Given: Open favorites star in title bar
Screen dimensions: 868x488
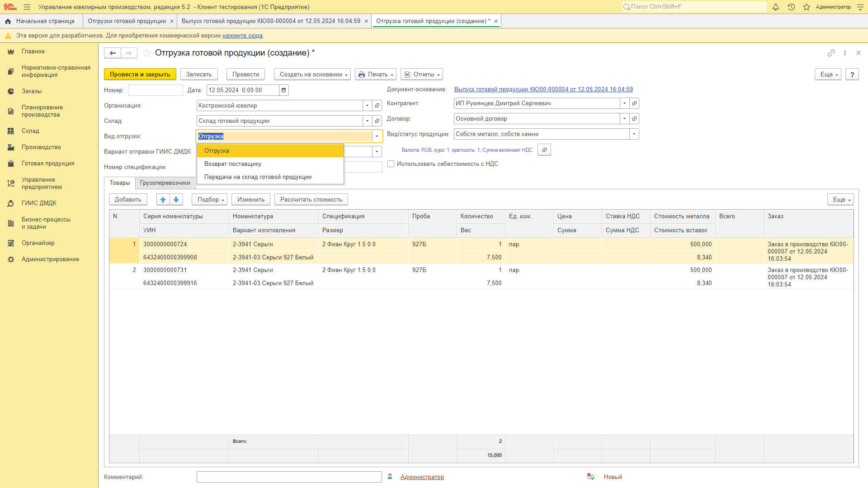Looking at the screenshot, I should (807, 7).
